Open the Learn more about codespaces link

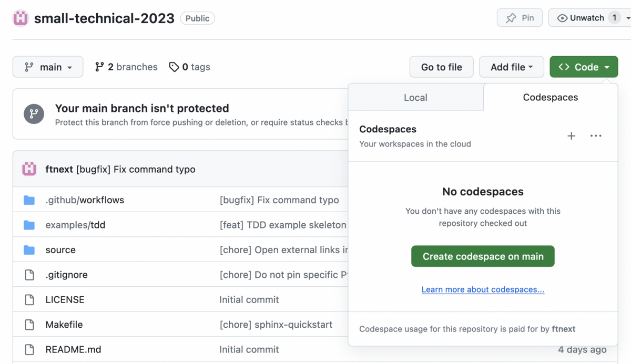482,289
